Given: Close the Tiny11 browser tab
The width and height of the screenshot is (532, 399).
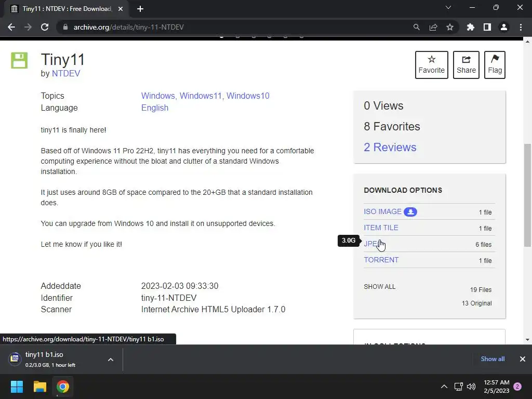Looking at the screenshot, I should (121, 9).
